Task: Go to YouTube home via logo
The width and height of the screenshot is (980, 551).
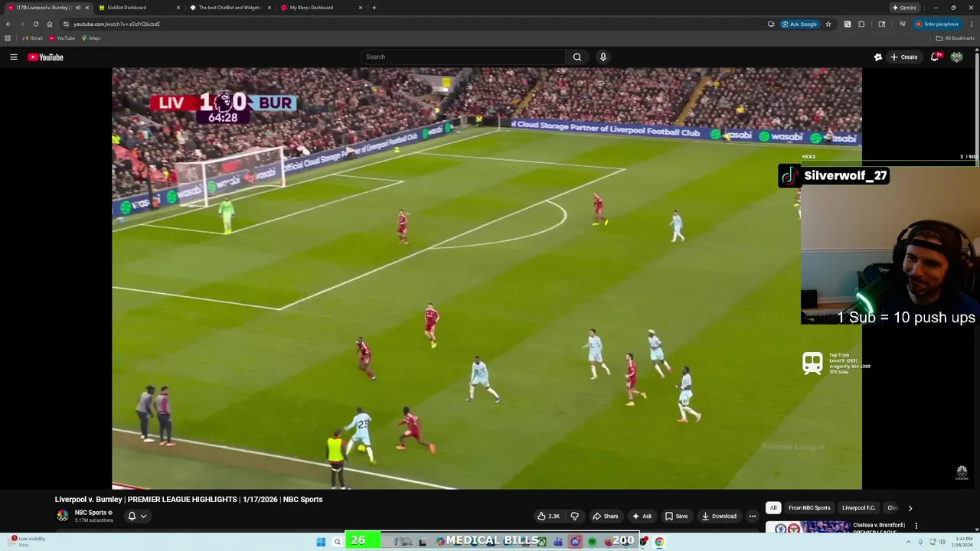Action: 46,57
